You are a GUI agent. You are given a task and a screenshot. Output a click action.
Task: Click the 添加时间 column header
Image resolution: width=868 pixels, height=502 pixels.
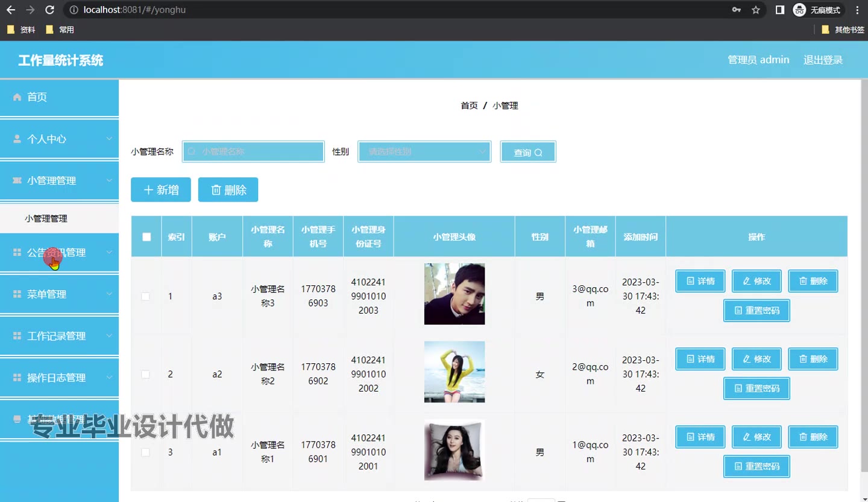(641, 237)
